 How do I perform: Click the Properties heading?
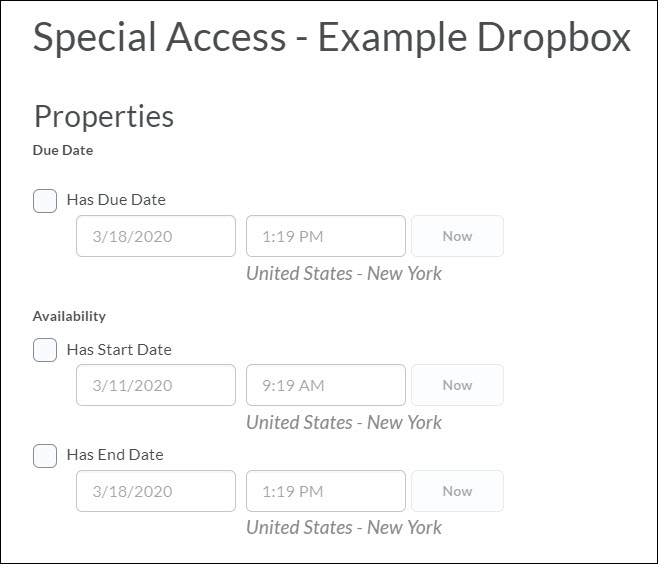[x=104, y=116]
